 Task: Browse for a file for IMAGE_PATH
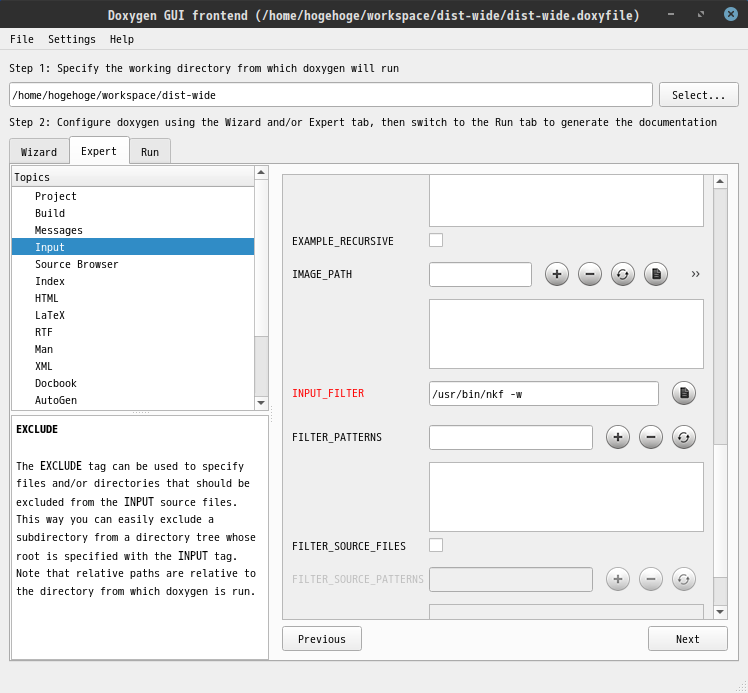656,274
